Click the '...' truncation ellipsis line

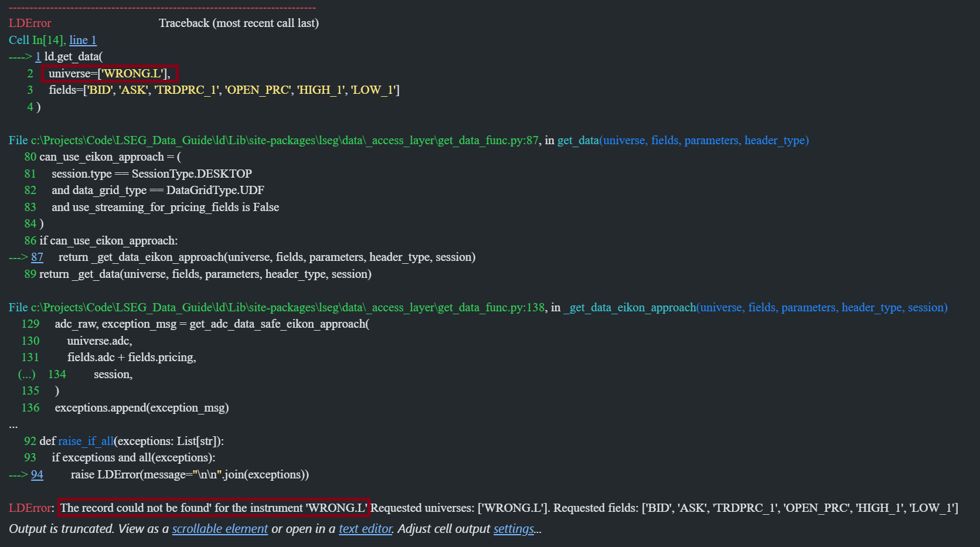point(13,424)
